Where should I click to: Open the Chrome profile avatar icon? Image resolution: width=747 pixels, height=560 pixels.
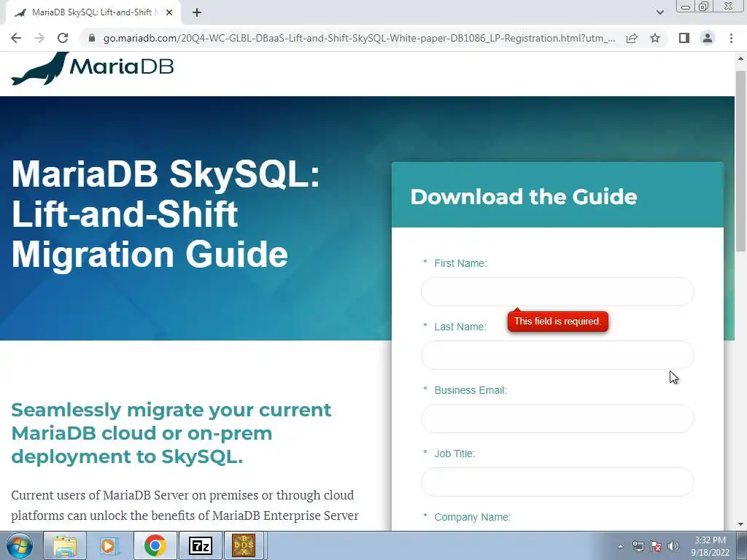[x=708, y=38]
